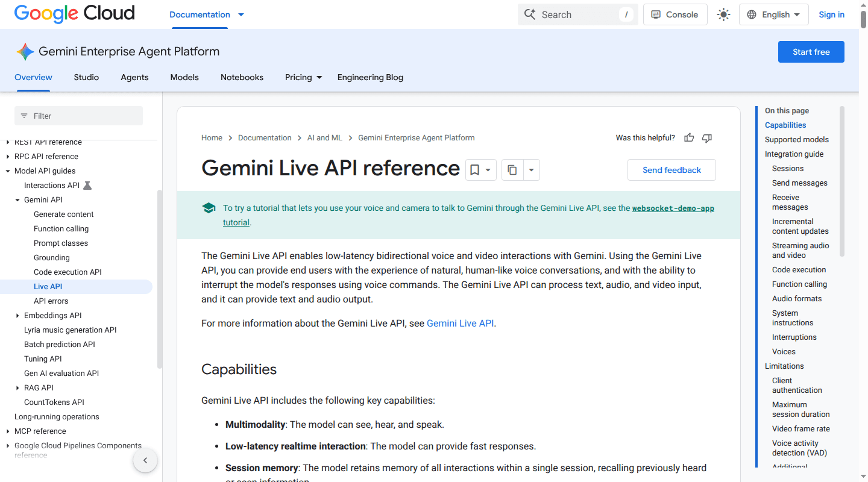Click the copy page icon

point(512,170)
